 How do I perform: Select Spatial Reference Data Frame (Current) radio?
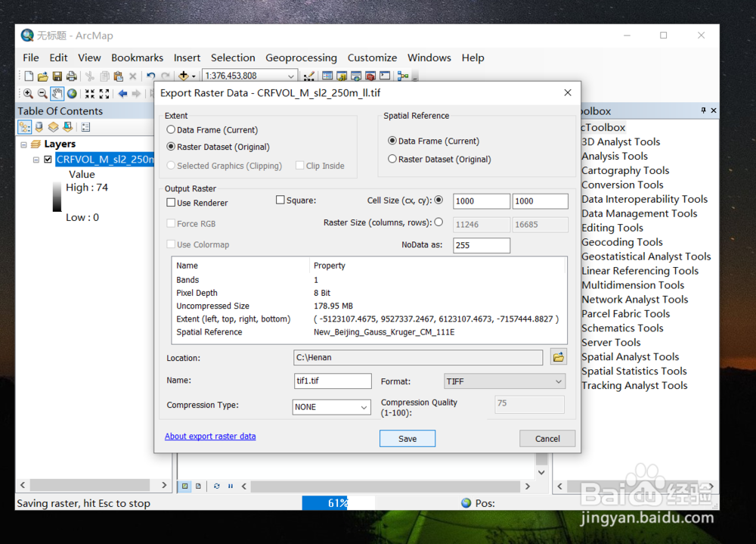[x=392, y=141]
